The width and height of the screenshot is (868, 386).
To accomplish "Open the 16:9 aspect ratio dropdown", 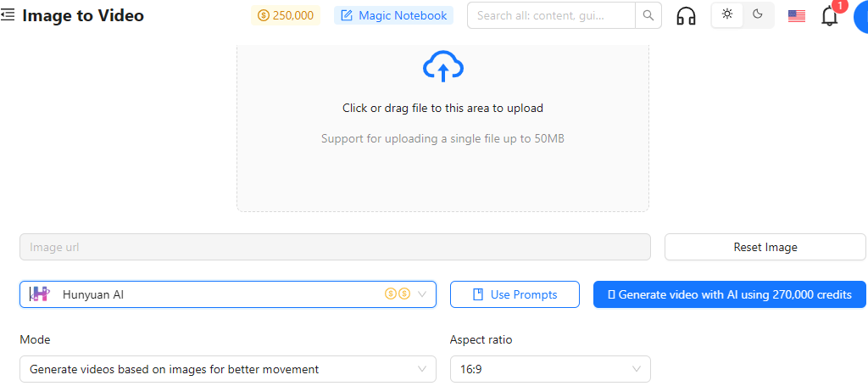I will (x=550, y=369).
